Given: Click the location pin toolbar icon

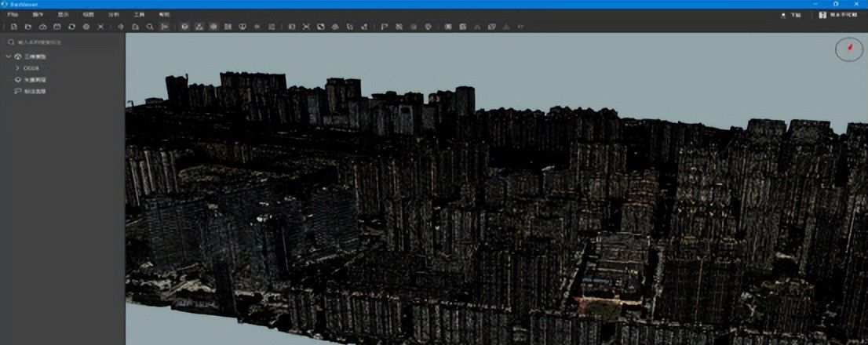Looking at the screenshot, I should pyautogui.click(x=428, y=27).
